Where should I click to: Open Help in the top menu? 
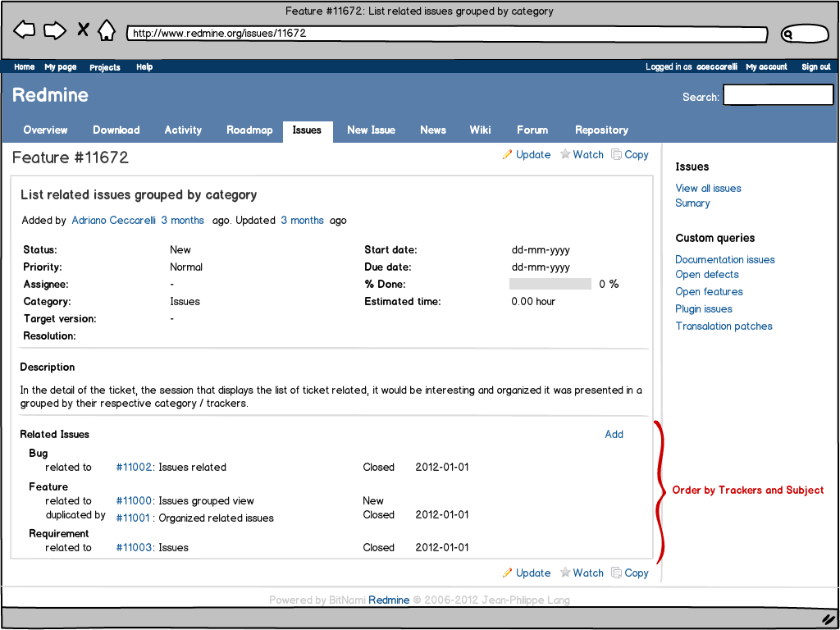tap(144, 67)
